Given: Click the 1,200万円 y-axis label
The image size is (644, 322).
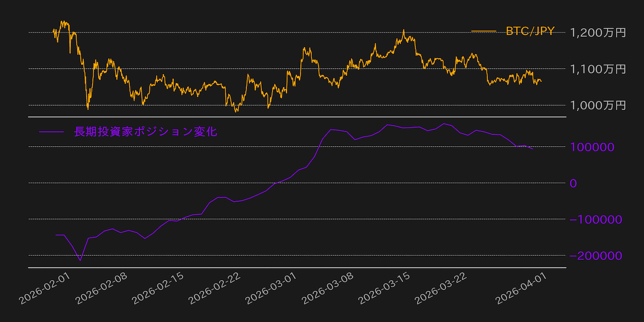Looking at the screenshot, I should tap(598, 33).
